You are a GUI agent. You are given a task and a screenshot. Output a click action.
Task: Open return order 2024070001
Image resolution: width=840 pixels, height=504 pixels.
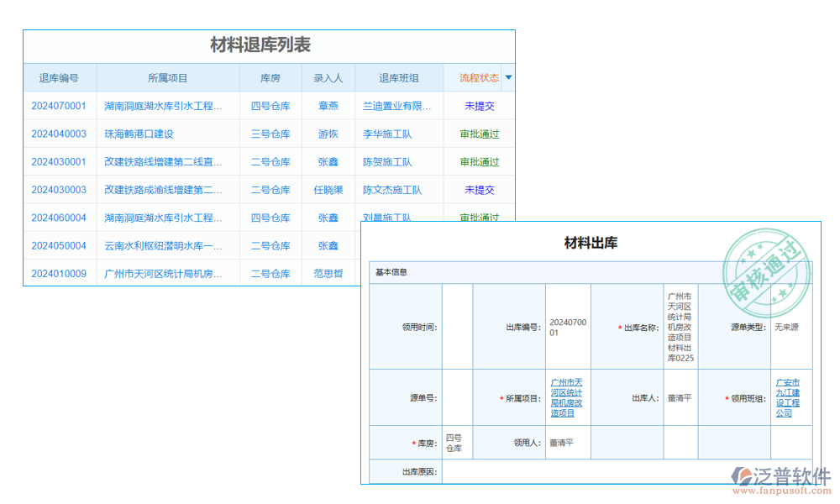coord(59,106)
